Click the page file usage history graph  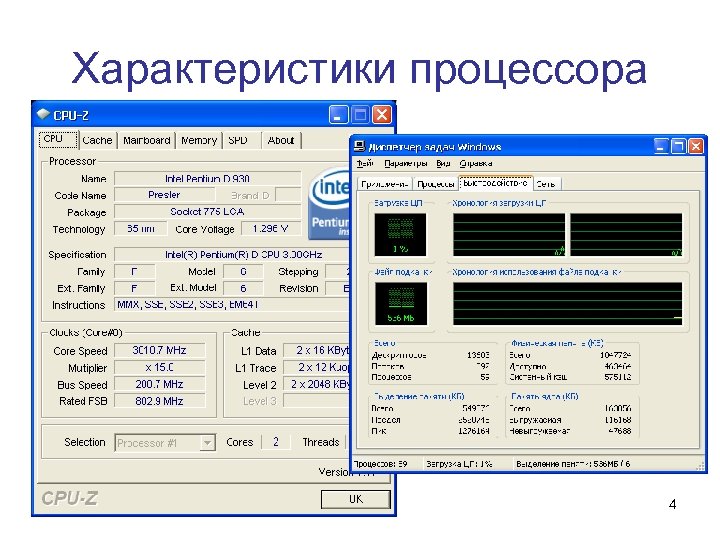coord(568,304)
